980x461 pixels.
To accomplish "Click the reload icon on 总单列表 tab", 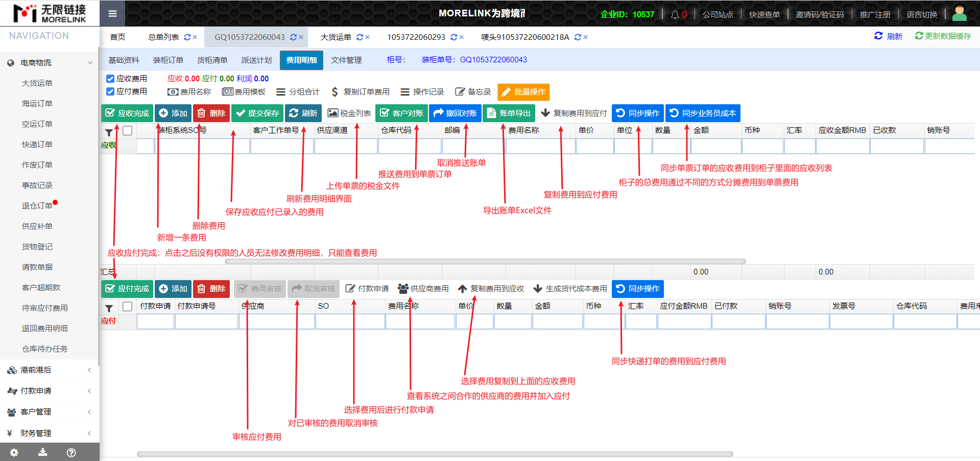I will click(187, 37).
